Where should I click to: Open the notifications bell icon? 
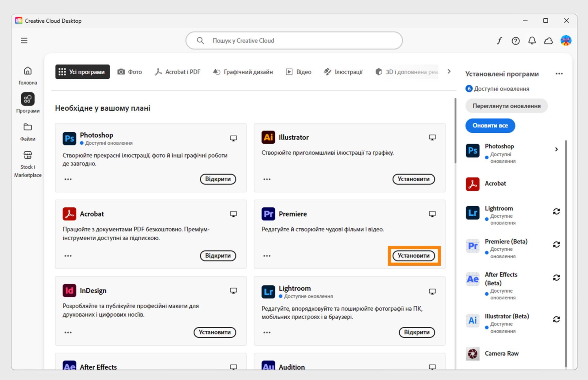(x=532, y=41)
